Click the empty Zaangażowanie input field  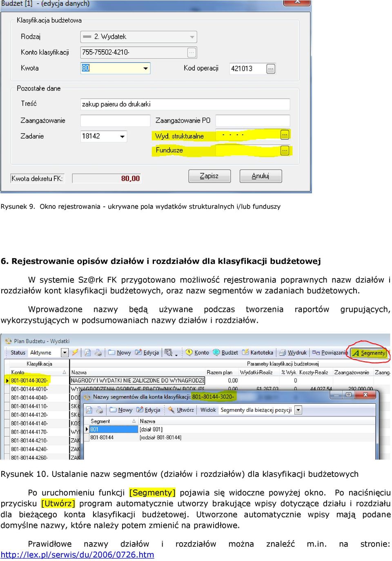[x=115, y=121]
